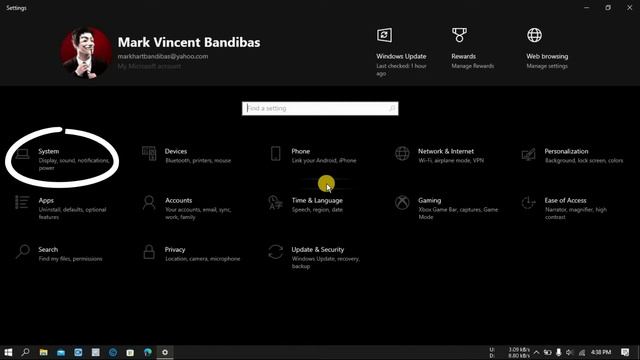Open the Search settings category
640x360 pixels.
(59, 253)
